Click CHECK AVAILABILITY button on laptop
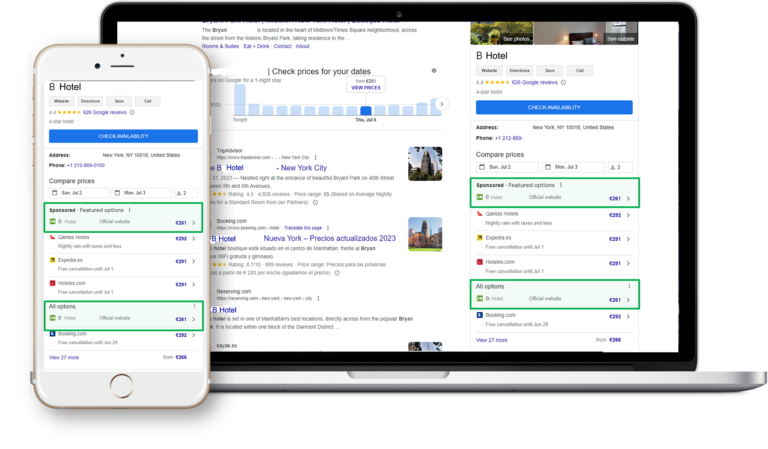The image size is (768, 449). pos(554,107)
